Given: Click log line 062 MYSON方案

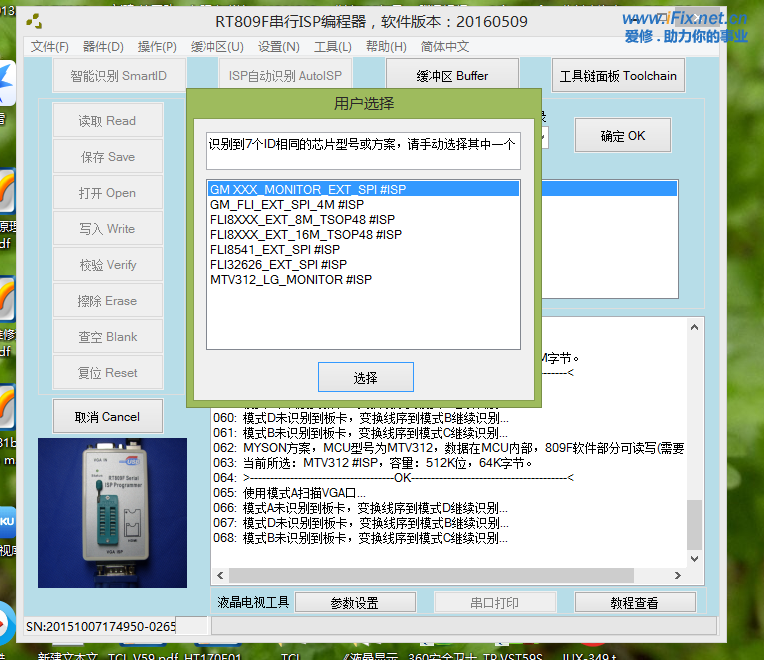Looking at the screenshot, I should click(x=448, y=448).
